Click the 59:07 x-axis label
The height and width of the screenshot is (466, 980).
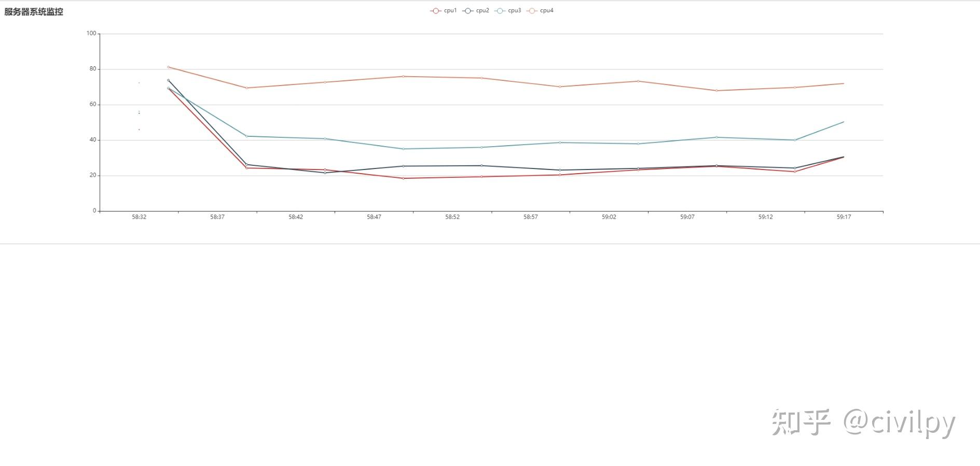pyautogui.click(x=687, y=217)
